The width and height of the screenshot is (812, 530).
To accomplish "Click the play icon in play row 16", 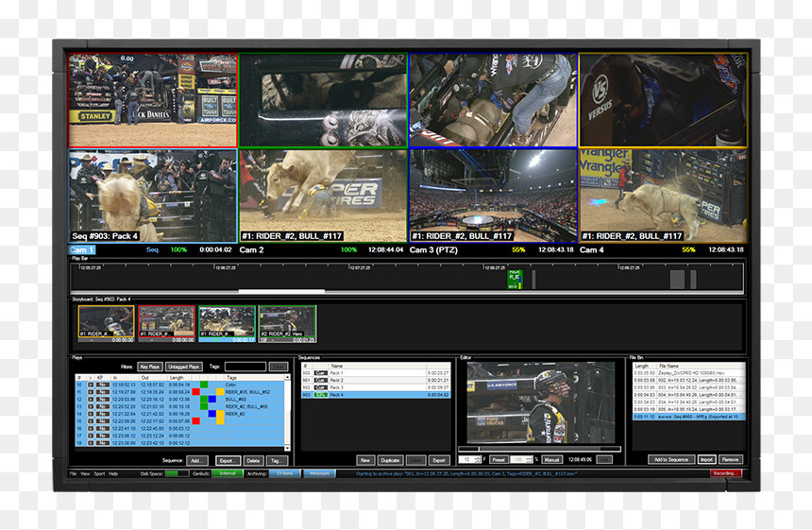I will pyautogui.click(x=91, y=429).
